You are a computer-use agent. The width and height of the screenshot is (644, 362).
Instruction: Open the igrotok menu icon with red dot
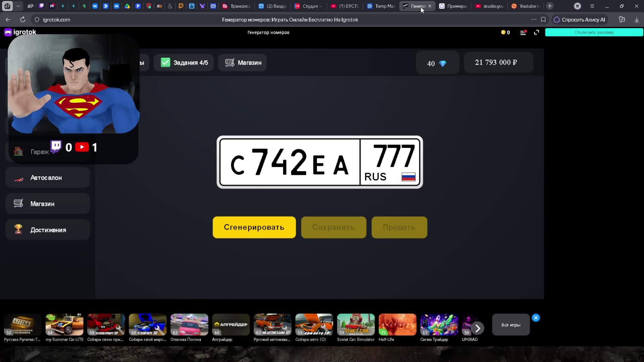coord(523,33)
